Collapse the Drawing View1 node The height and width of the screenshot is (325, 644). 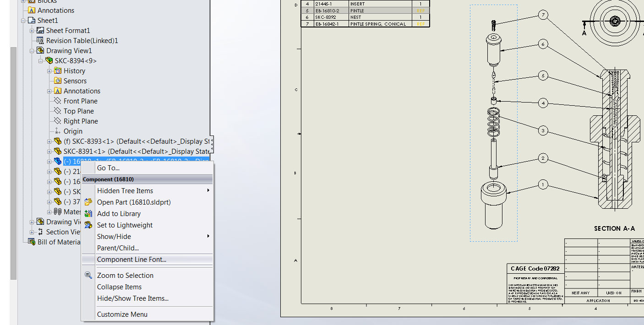point(32,50)
